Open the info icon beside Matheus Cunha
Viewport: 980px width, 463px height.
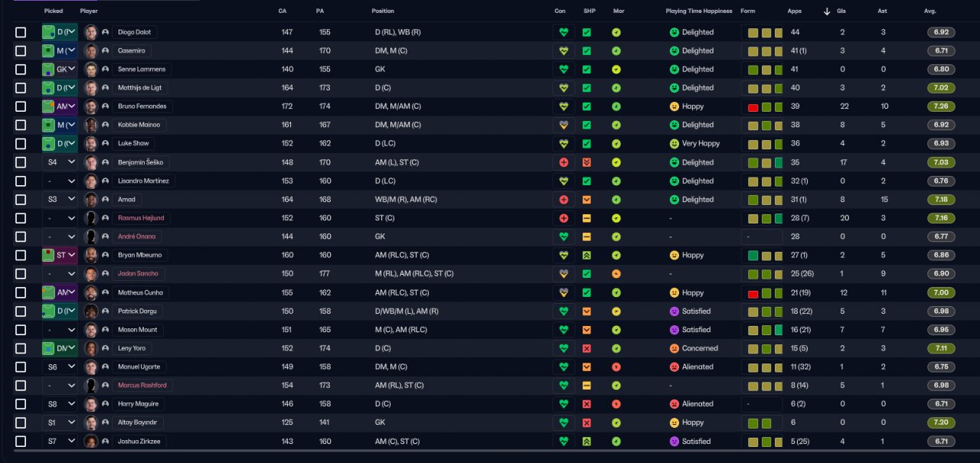(105, 292)
